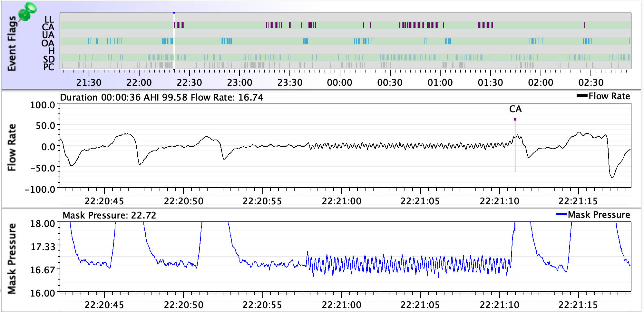Click the Mask Pressure legend label
The width and height of the screenshot is (644, 312).
coord(599,215)
